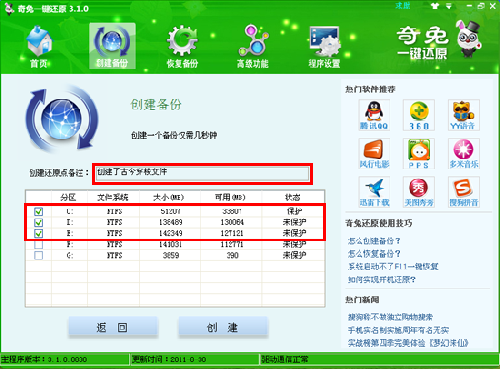This screenshot has height=369, width=500.
Task: Click the 文件系统 column header
Action: point(113,197)
